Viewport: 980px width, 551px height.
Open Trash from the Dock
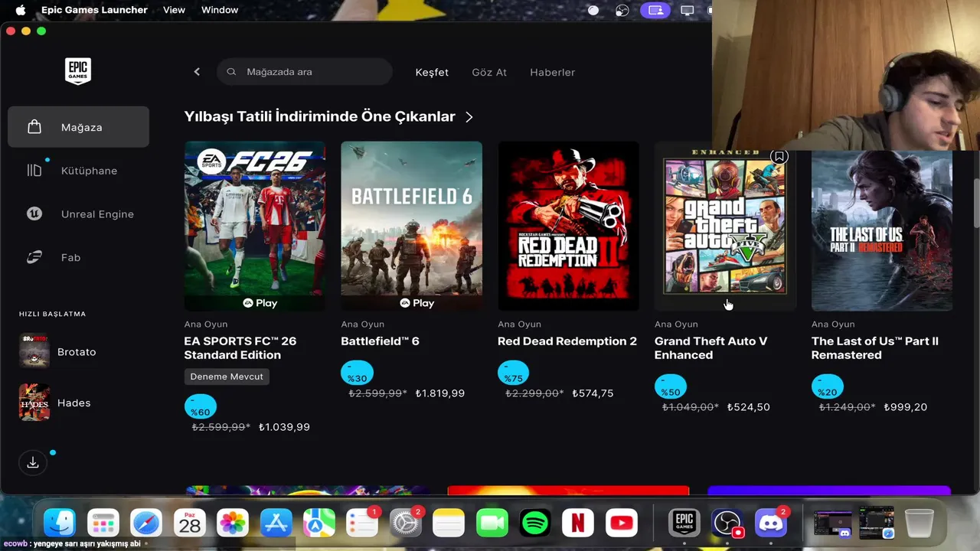coord(919,523)
